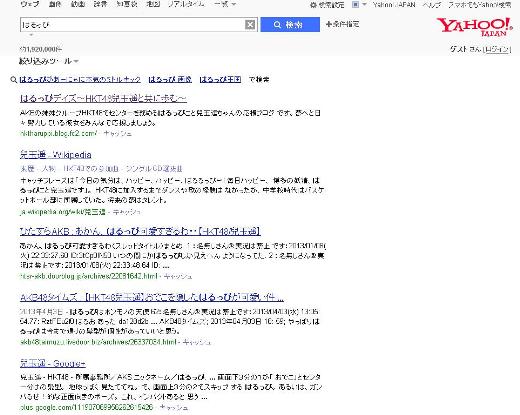Open the first related search suggestion link
The height and width of the screenshot is (415, 520).
pos(80,79)
